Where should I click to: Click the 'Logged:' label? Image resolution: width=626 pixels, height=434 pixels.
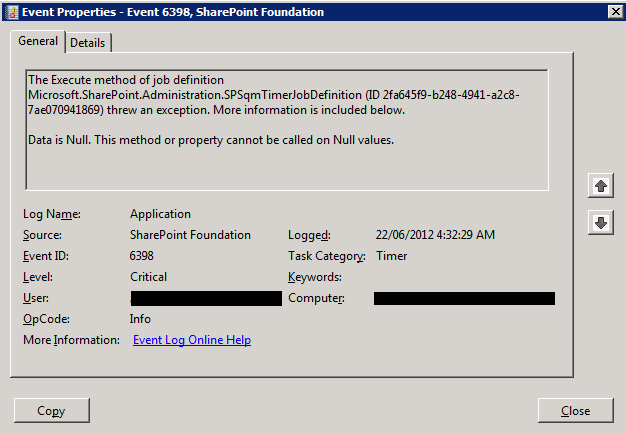pyautogui.click(x=309, y=235)
